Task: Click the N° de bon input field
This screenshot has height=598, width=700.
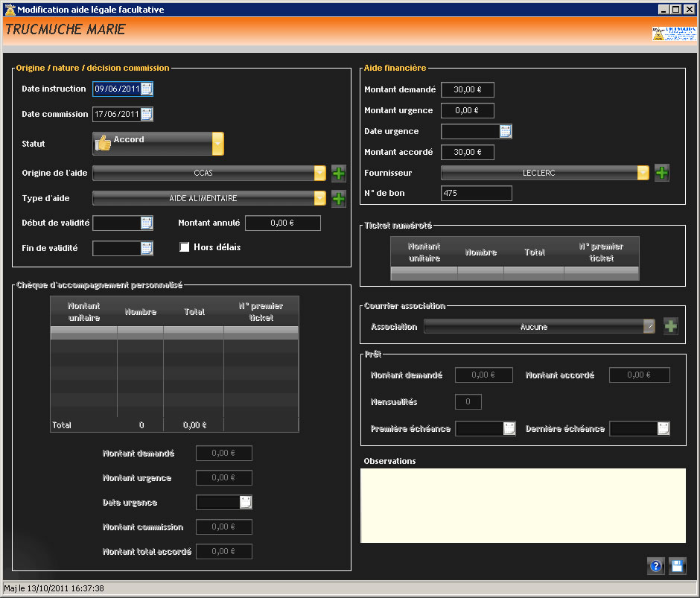Action: (477, 194)
